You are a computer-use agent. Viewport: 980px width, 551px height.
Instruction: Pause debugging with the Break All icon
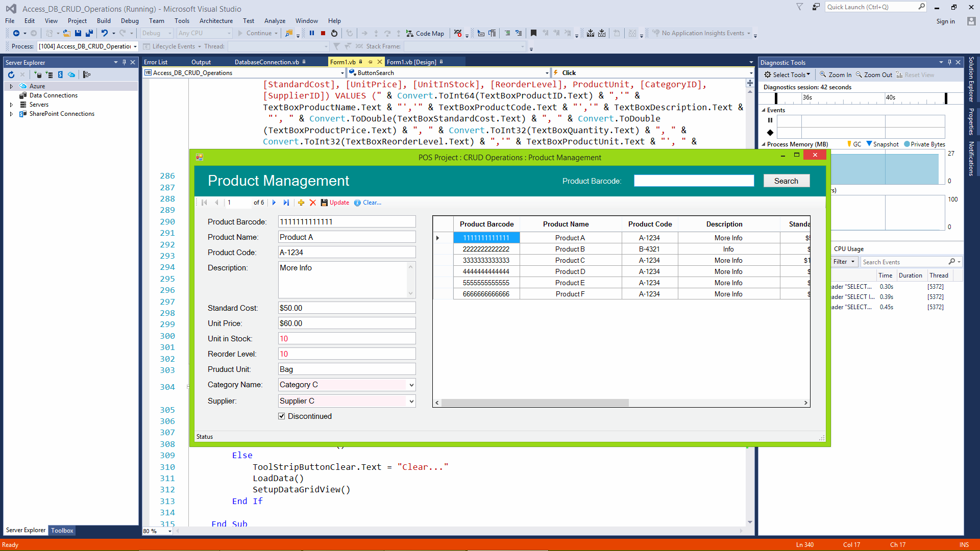coord(312,33)
